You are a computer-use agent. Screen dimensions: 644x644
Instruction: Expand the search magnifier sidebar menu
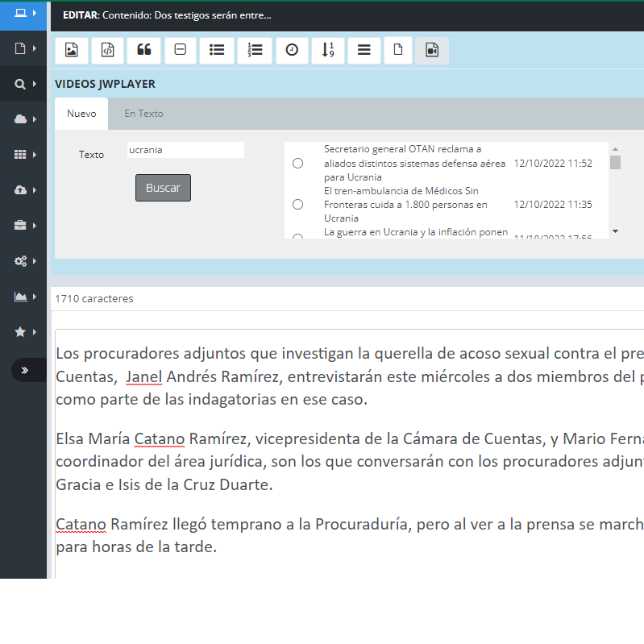point(23,84)
